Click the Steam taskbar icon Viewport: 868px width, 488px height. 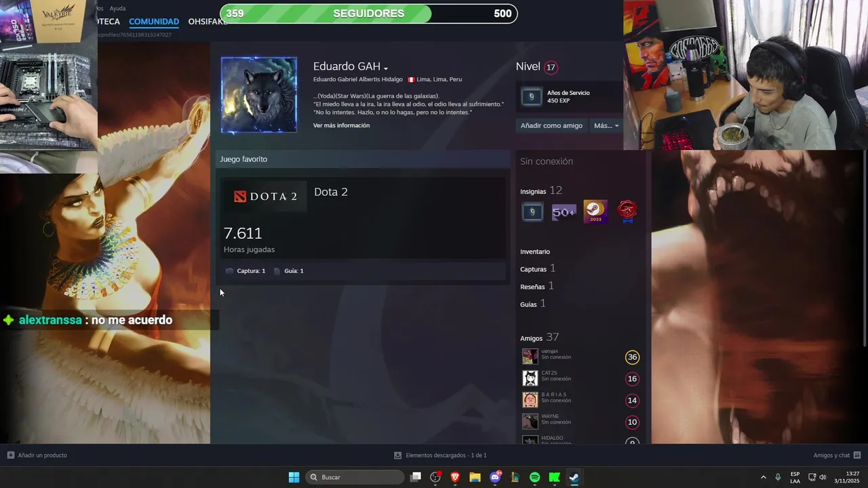pos(574,477)
